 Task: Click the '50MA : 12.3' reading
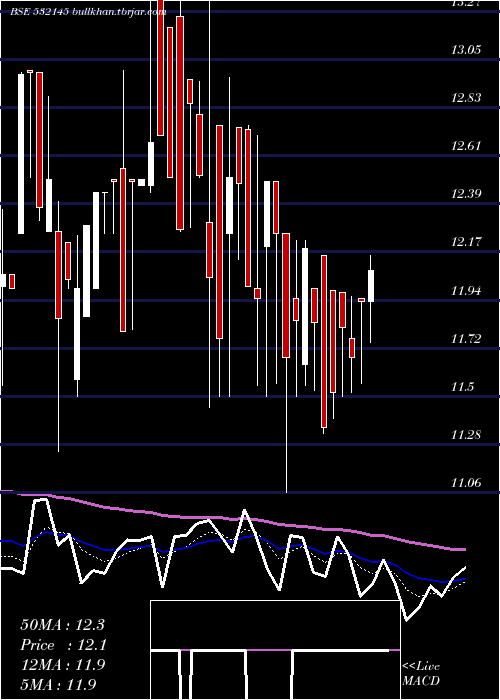[x=62, y=625]
